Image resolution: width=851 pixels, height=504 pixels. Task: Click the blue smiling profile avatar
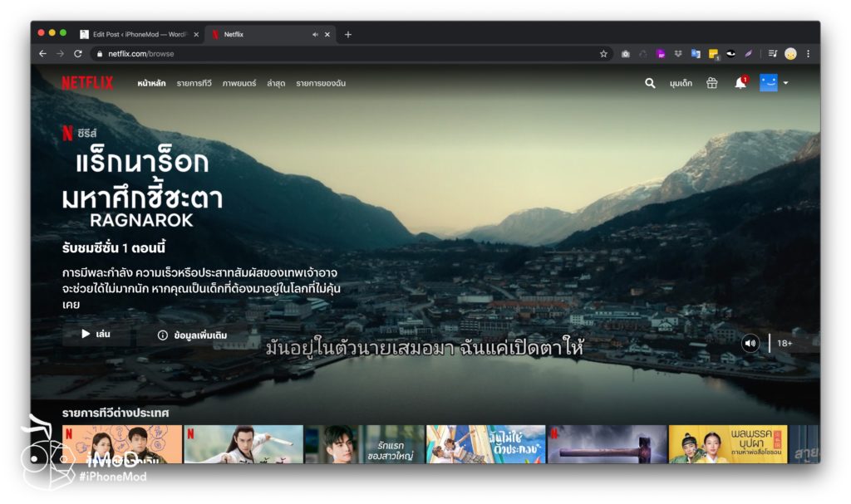(769, 83)
